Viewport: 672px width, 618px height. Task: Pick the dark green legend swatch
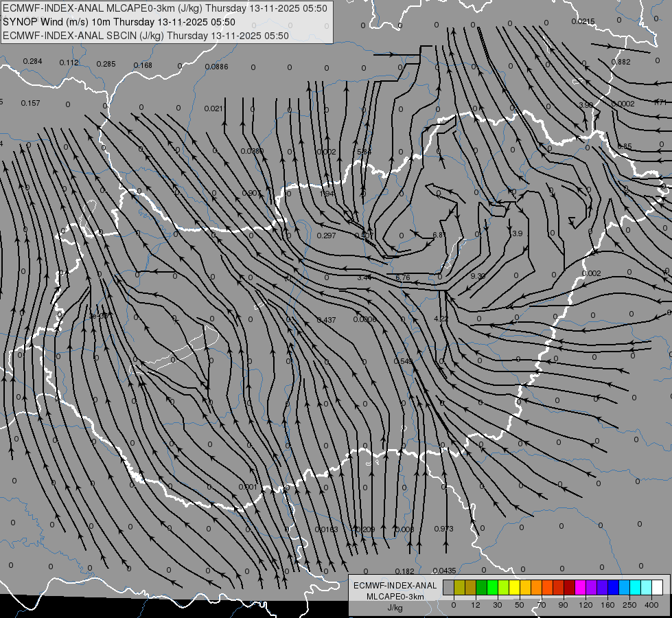pyautogui.click(x=482, y=587)
